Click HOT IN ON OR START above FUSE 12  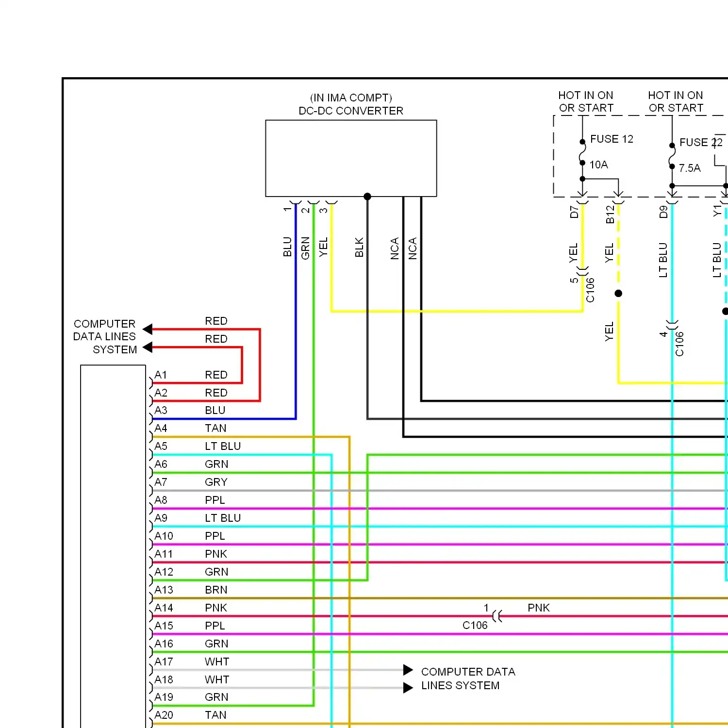point(586,101)
